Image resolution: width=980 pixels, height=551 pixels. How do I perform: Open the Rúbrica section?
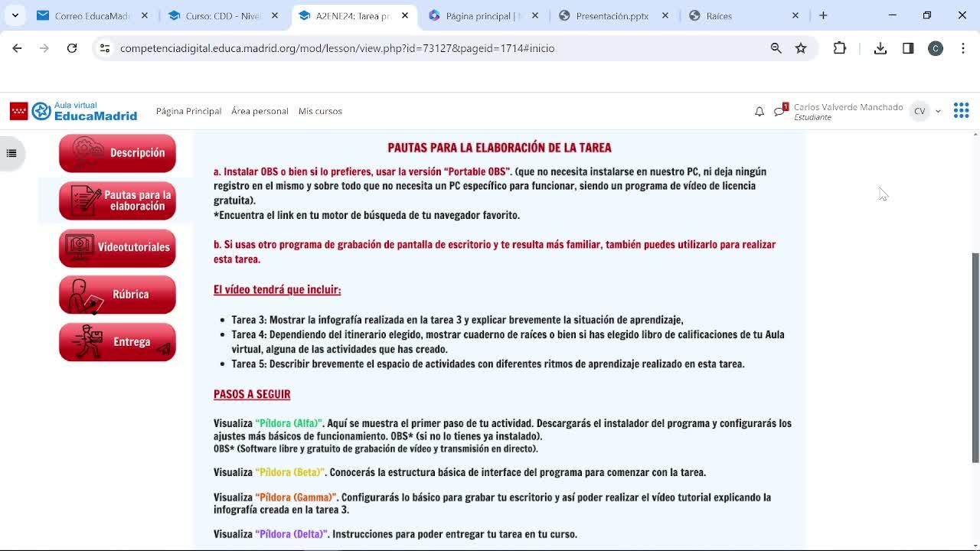[117, 295]
